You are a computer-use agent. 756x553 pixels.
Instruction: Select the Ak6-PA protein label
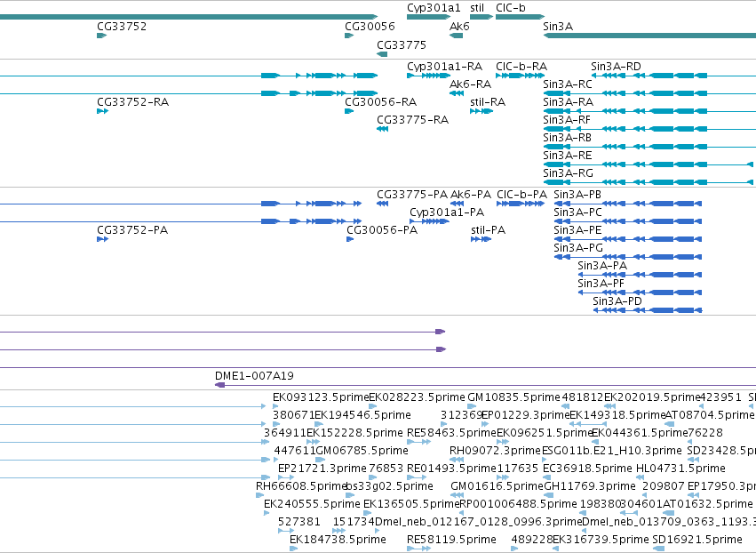coord(471,195)
